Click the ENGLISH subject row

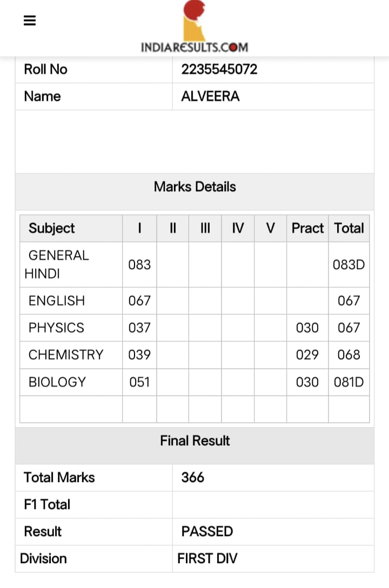tap(194, 300)
